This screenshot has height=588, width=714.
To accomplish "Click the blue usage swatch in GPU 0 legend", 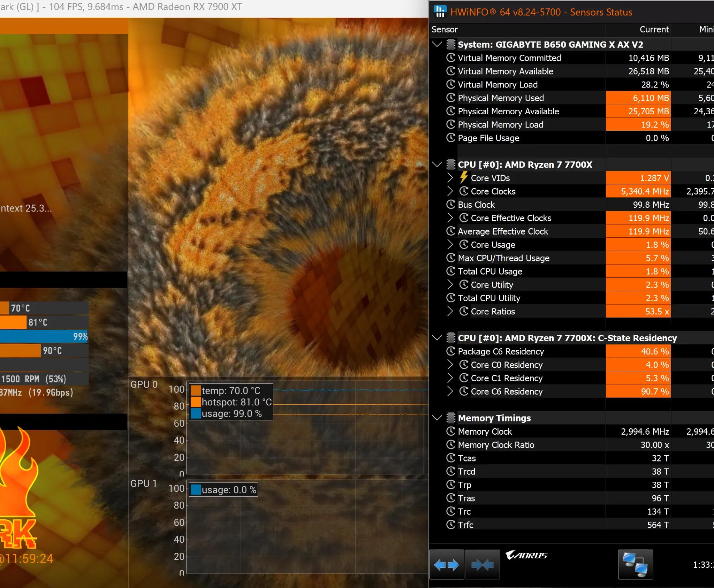I will click(x=196, y=413).
